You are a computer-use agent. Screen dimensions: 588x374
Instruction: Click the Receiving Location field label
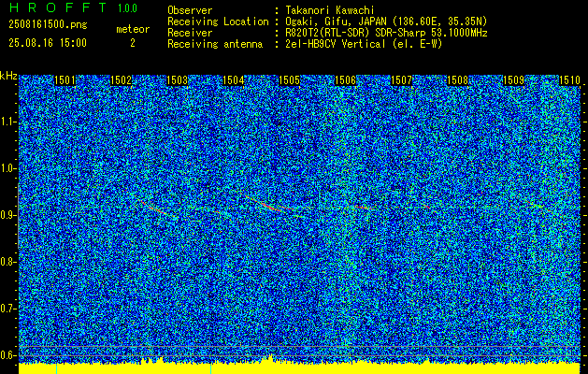click(218, 22)
